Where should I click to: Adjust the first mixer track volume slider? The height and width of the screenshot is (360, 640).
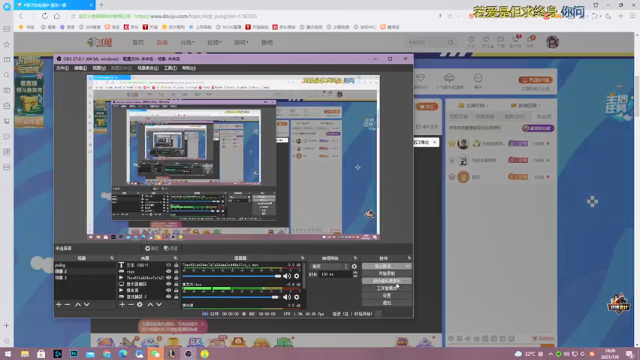click(232, 276)
